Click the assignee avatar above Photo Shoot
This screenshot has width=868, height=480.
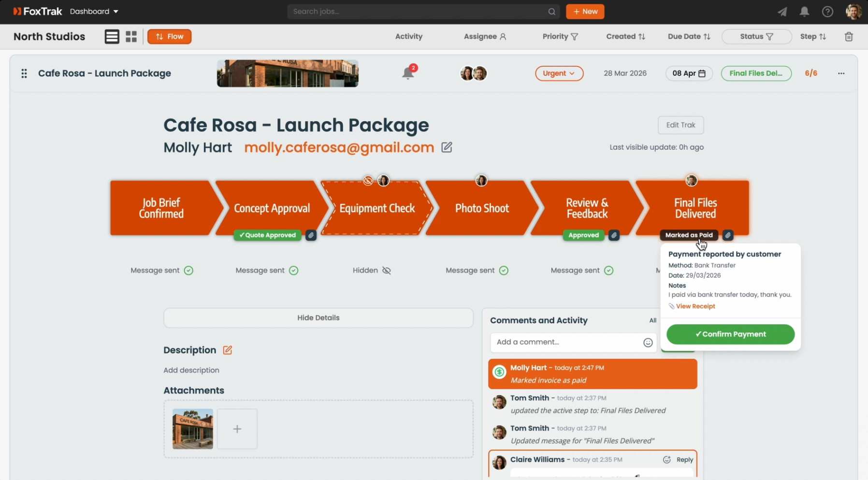pyautogui.click(x=481, y=181)
